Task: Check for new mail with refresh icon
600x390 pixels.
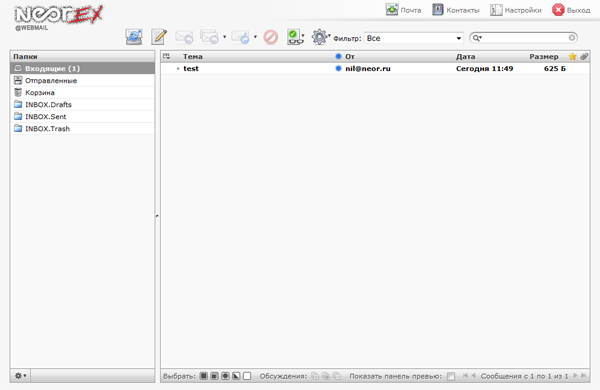Action: coord(134,37)
